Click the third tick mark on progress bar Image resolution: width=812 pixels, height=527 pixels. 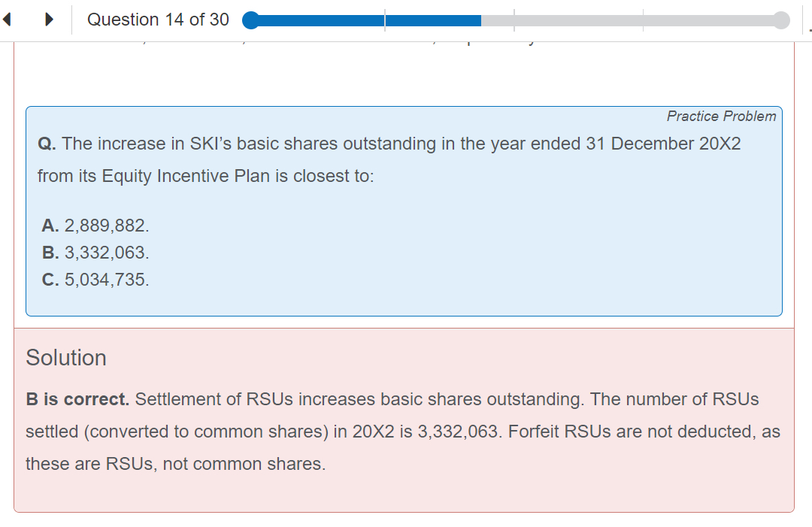(644, 20)
